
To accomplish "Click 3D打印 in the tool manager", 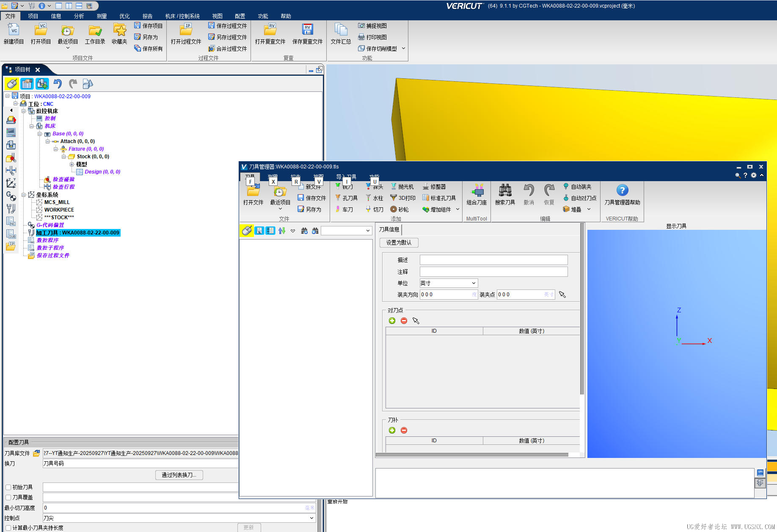I will click(x=403, y=198).
